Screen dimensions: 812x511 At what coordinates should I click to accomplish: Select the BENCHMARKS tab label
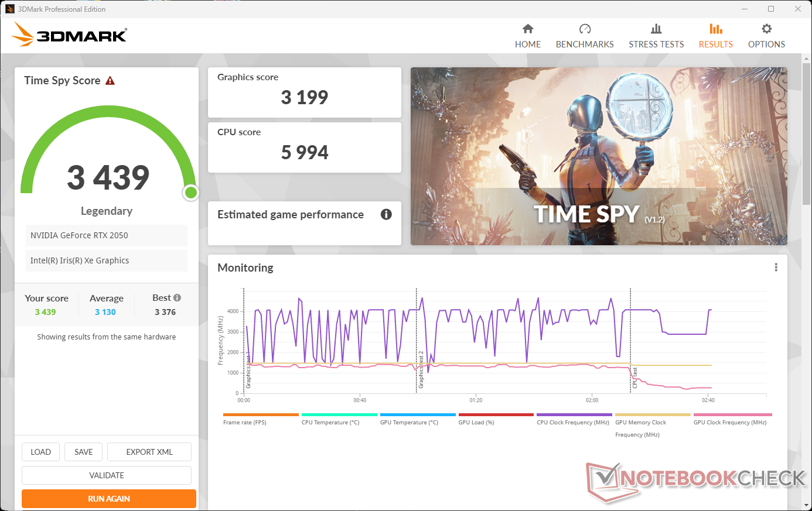[585, 44]
